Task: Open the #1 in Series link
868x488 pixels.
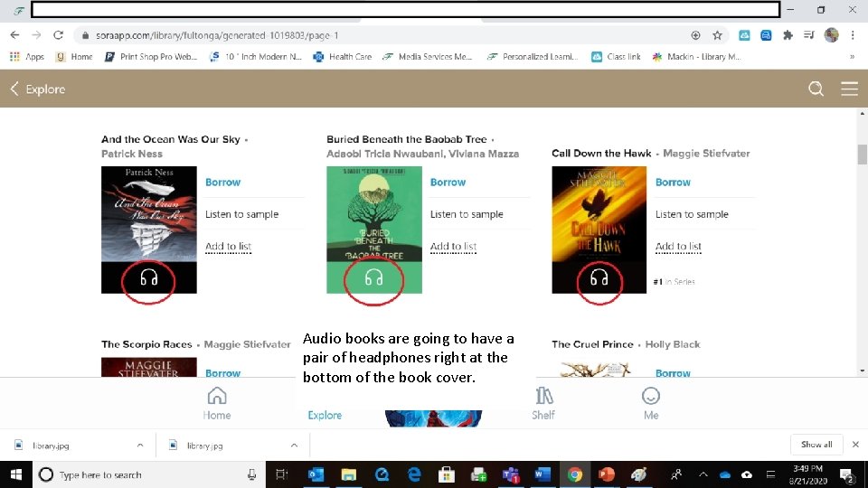Action: pyautogui.click(x=674, y=282)
